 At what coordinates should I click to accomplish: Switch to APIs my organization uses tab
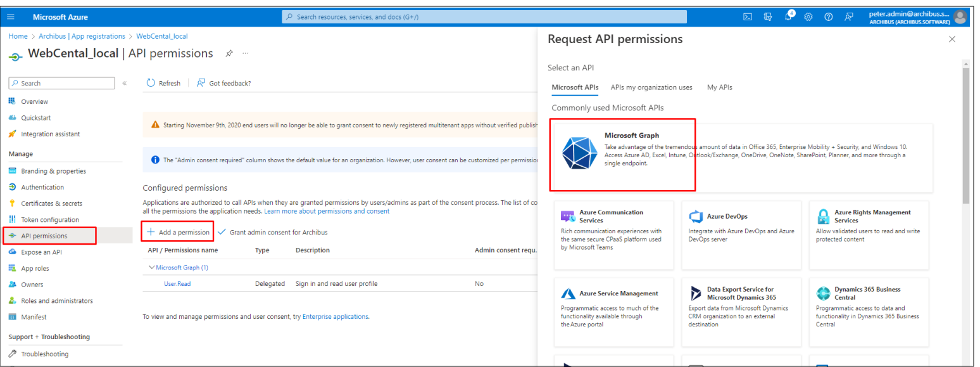pos(651,87)
